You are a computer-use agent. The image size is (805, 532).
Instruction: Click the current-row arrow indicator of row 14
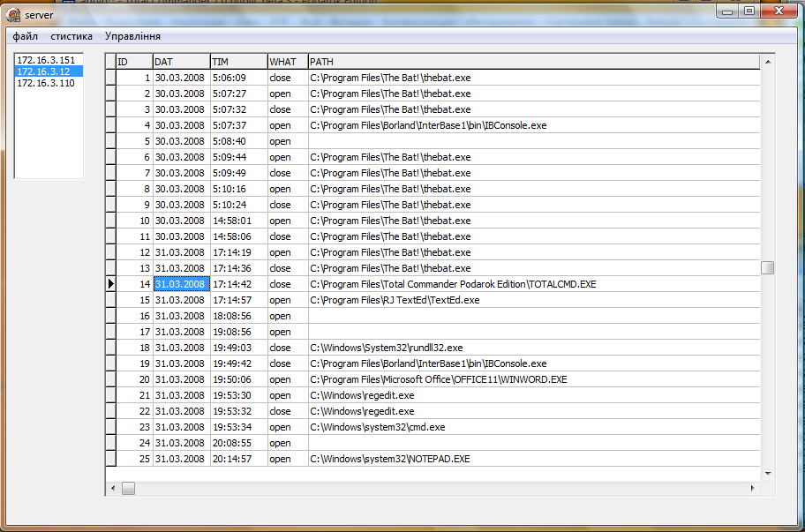pos(111,284)
